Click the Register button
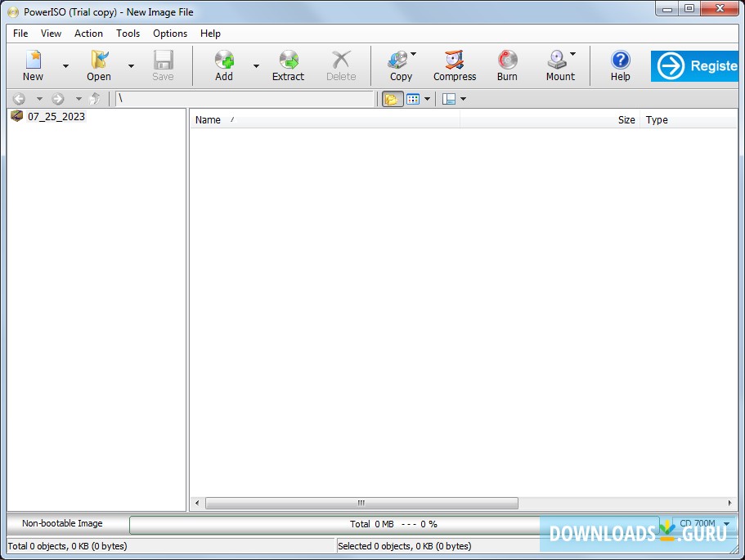745x560 pixels. coord(694,66)
